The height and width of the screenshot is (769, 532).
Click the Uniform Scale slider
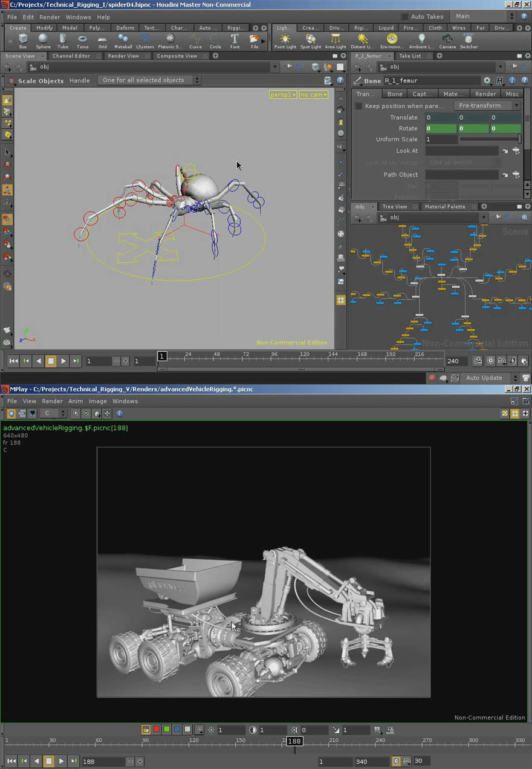pyautogui.click(x=490, y=140)
